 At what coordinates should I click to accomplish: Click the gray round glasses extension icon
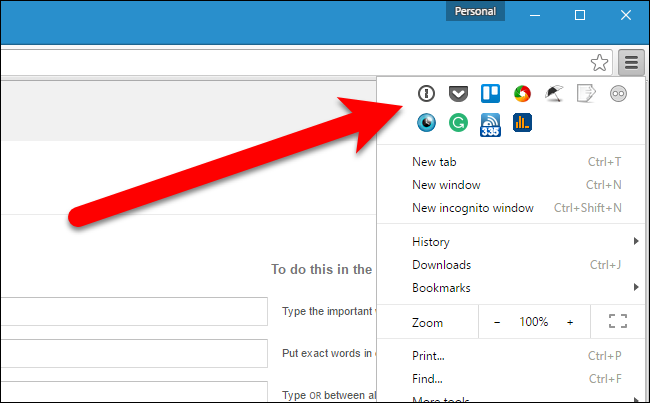(618, 93)
